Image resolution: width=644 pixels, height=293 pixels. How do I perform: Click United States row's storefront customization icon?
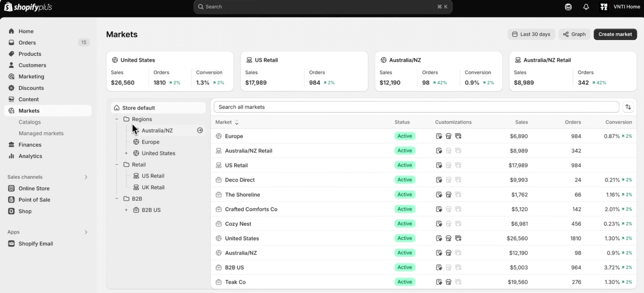coord(449,238)
